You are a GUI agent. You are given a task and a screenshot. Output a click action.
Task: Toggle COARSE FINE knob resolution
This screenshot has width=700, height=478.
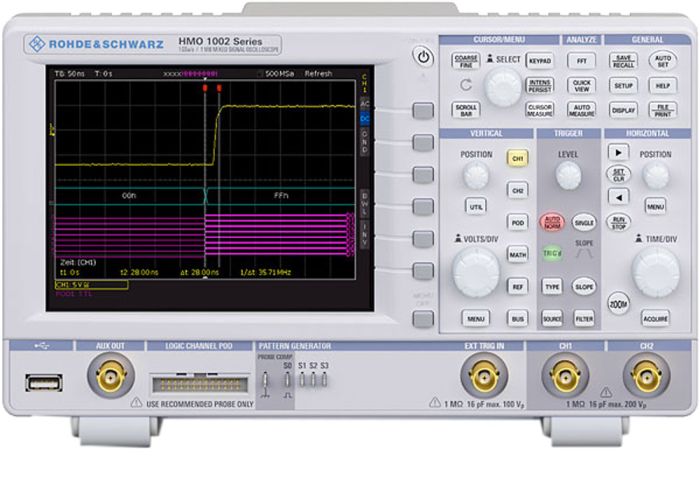coord(466,61)
